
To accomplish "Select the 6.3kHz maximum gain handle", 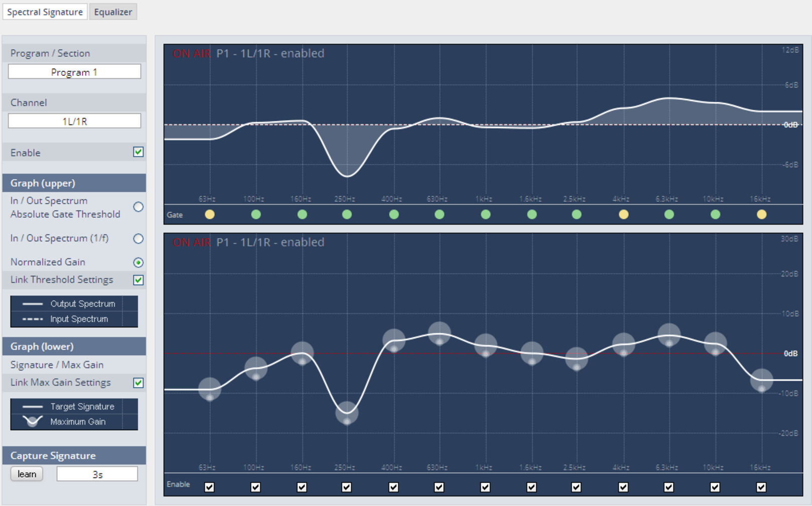I will [x=669, y=335].
